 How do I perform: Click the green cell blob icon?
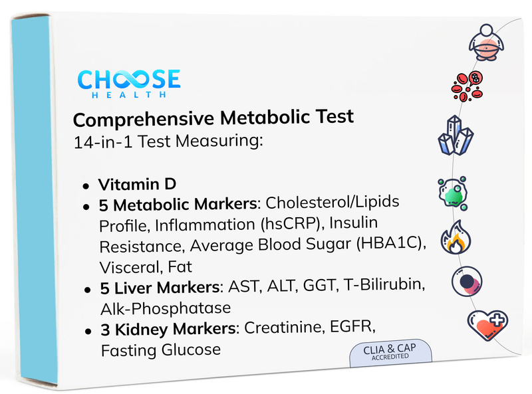pos(455,193)
